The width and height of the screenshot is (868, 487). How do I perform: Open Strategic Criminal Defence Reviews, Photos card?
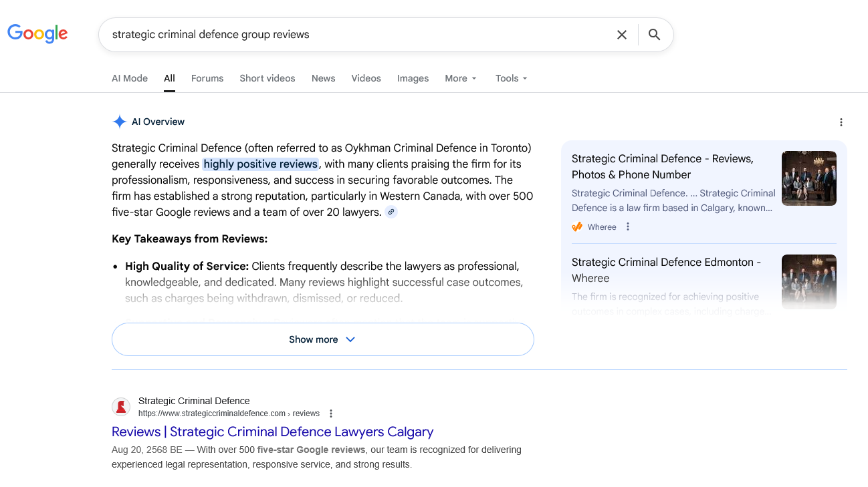[662, 166]
